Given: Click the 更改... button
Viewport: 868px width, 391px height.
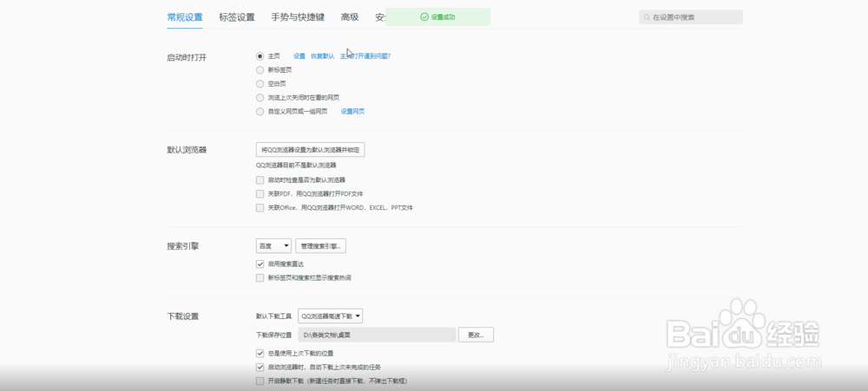Looking at the screenshot, I should [x=476, y=335].
